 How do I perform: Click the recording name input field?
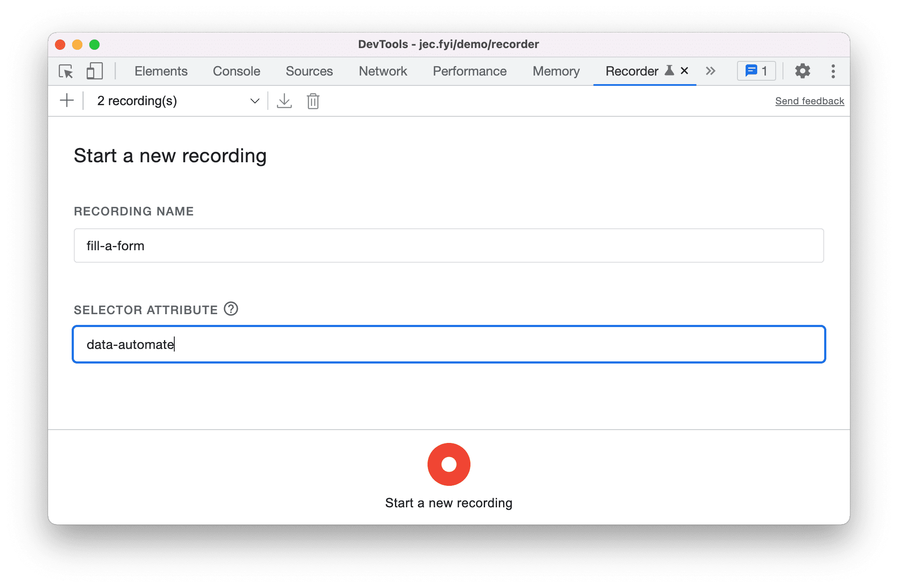point(449,246)
